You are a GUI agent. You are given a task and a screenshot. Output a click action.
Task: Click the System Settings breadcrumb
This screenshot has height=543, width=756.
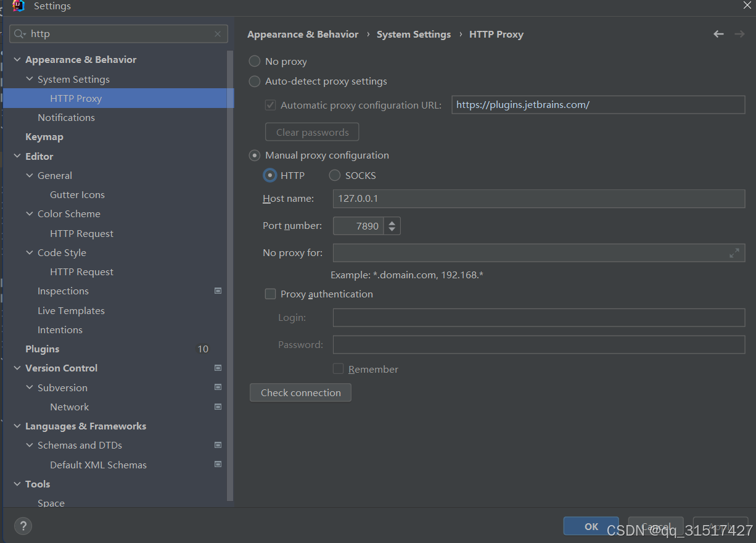point(414,35)
